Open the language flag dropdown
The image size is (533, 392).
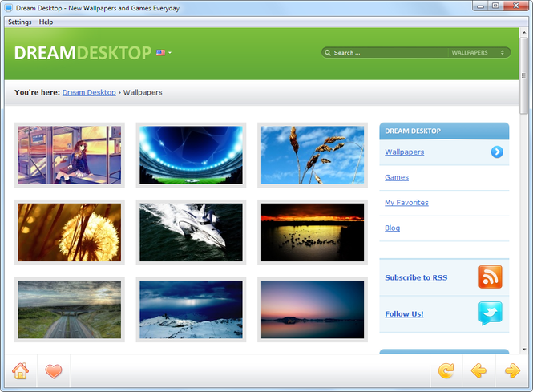click(x=164, y=53)
